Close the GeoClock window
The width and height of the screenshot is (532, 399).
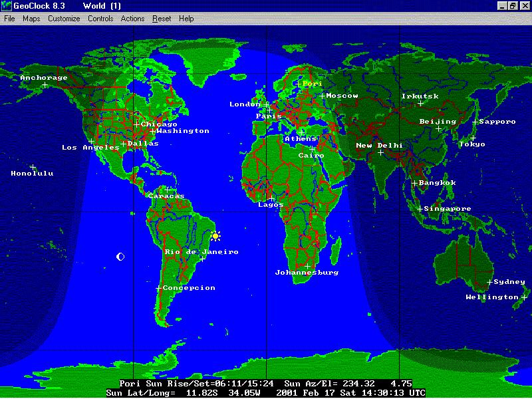[525, 6]
